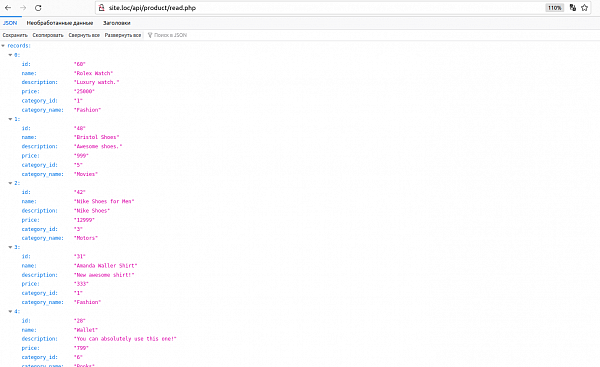Image resolution: width=600 pixels, height=367 pixels.
Task: Bookmark this page with the star
Action: 584,8
